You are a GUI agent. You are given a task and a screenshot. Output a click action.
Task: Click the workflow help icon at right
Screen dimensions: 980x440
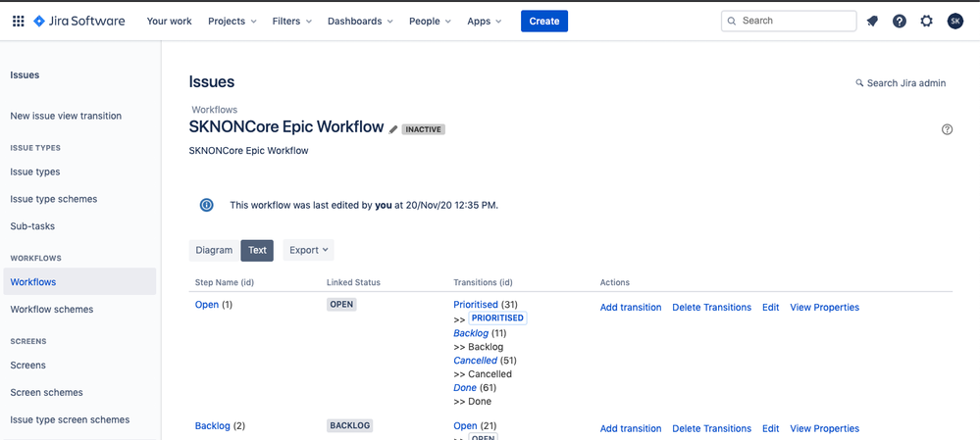point(947,129)
